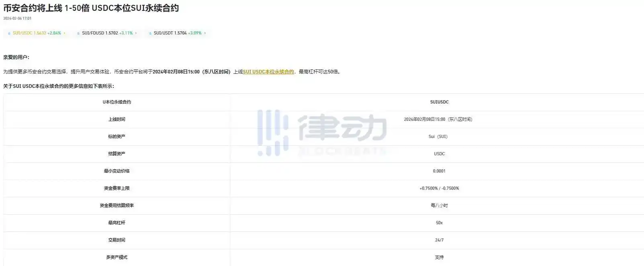This screenshot has height=266, width=644.
Task: Click the USDC value in the 结算资产 row
Action: coord(439,154)
